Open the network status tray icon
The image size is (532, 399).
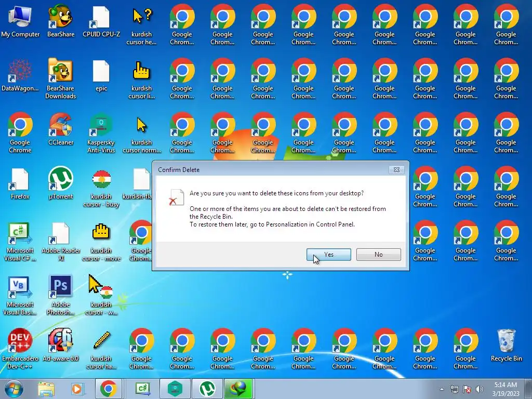click(455, 389)
